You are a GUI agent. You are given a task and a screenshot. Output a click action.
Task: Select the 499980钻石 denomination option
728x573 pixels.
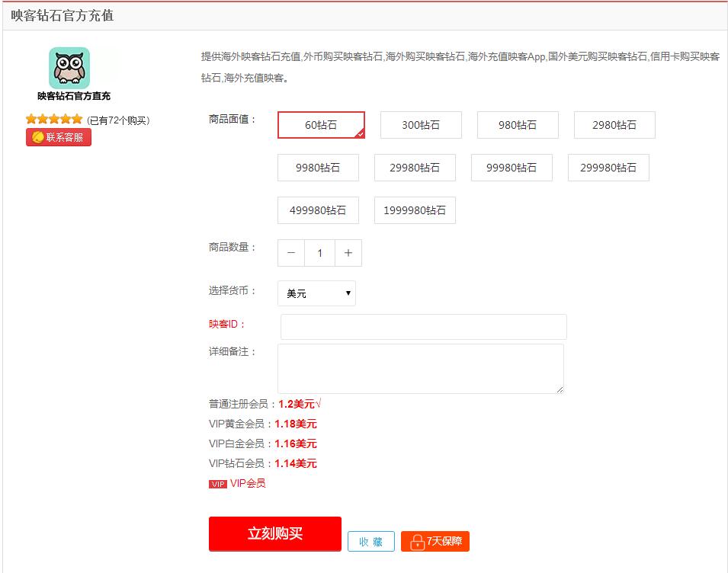click(318, 210)
